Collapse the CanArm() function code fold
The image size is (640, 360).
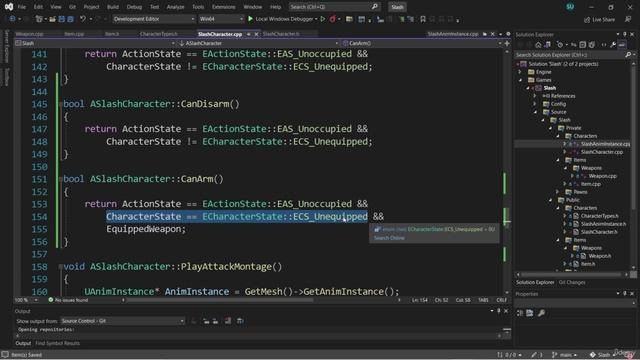60,179
